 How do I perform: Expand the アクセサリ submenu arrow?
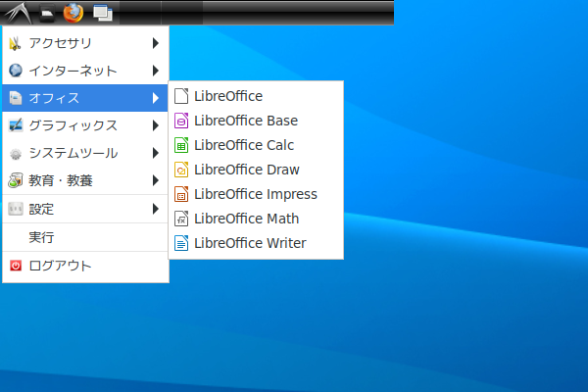tap(156, 43)
